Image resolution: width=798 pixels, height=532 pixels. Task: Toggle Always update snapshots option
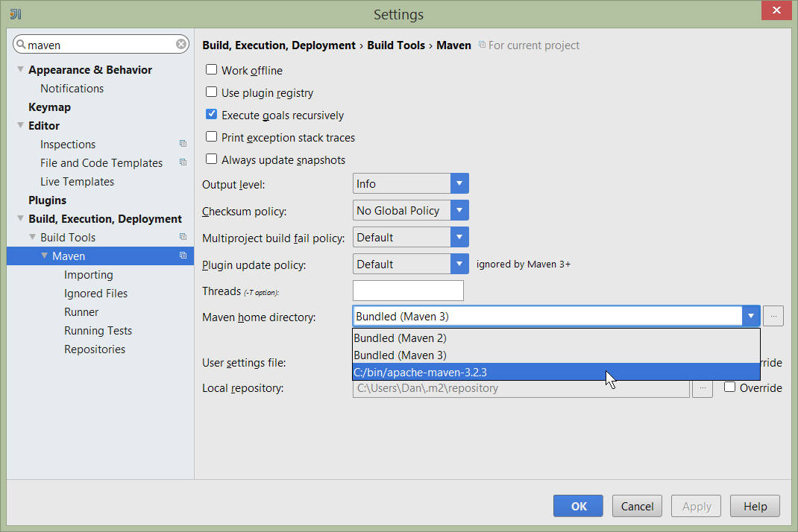(x=212, y=159)
